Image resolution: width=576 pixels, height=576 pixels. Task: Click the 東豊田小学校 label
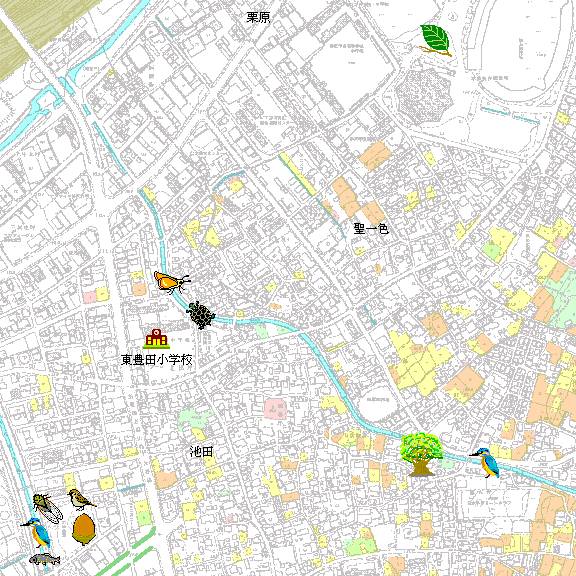157,360
